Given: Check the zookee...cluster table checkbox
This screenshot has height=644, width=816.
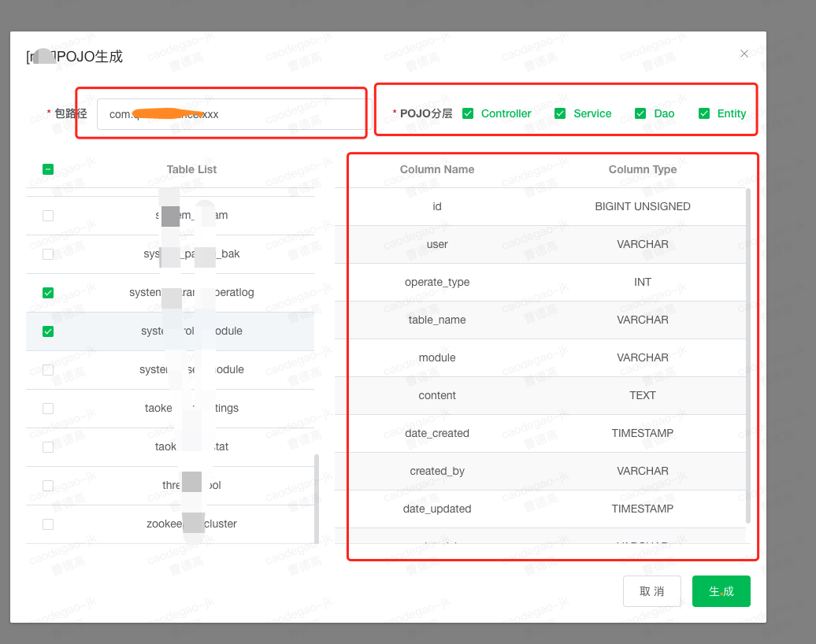Looking at the screenshot, I should [x=48, y=524].
